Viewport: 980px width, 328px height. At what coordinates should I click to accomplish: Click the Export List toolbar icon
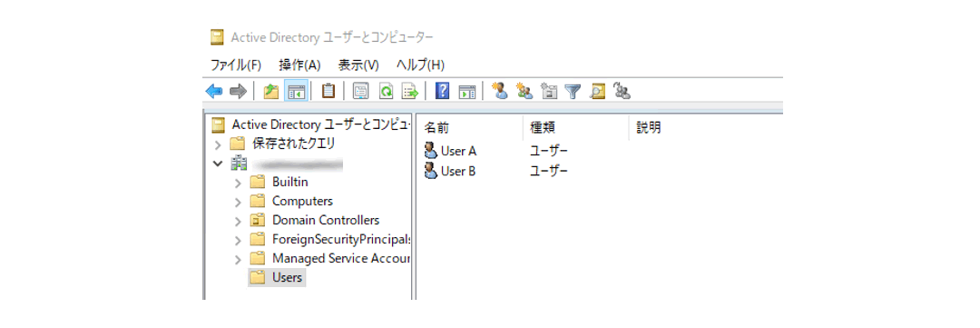click(x=409, y=92)
